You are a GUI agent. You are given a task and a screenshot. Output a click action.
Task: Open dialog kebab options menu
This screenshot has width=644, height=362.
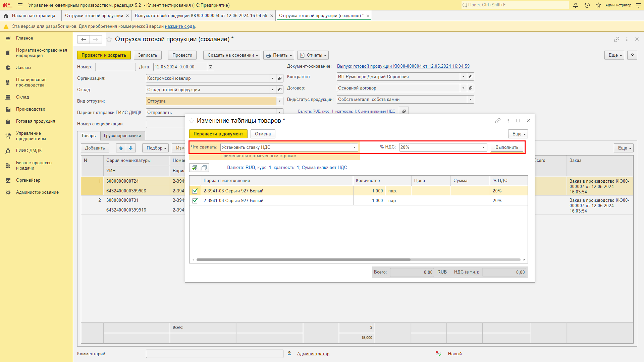click(508, 121)
